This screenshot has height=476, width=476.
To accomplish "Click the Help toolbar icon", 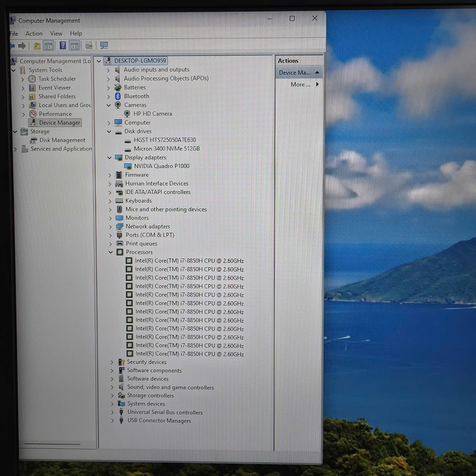I will pos(62,46).
